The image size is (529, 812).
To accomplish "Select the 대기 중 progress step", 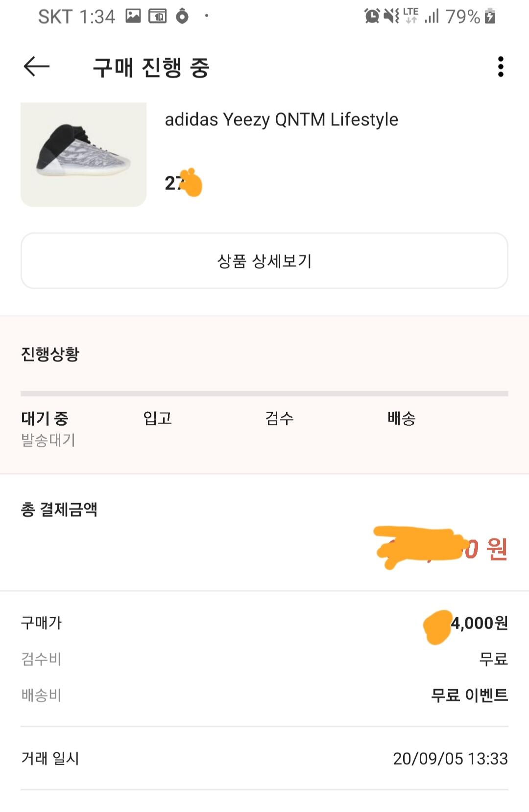I will click(45, 418).
